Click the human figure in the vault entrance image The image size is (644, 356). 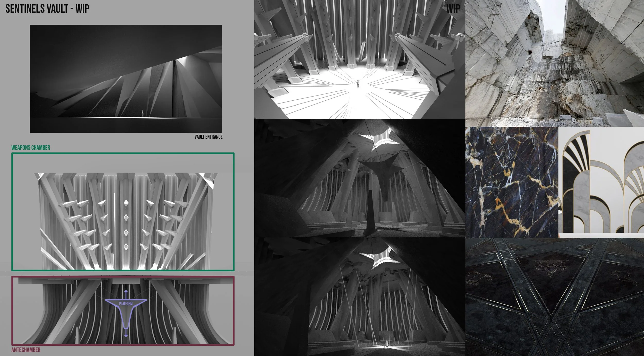[143, 114]
